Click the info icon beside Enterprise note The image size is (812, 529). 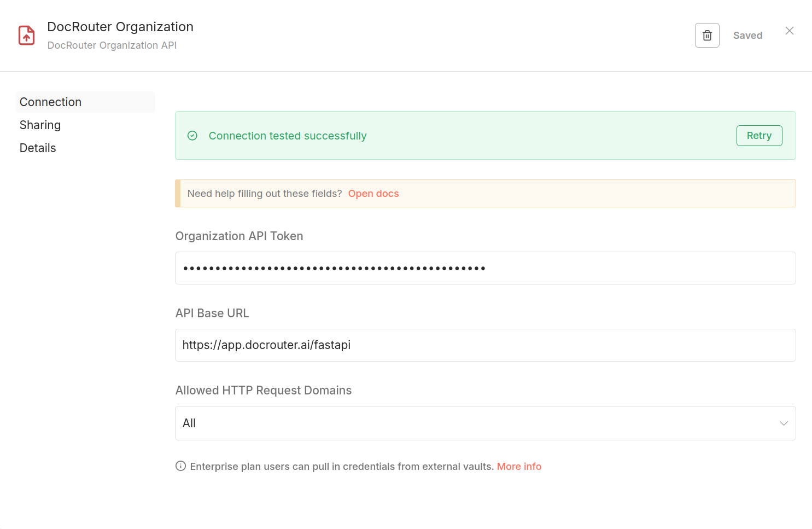point(180,466)
